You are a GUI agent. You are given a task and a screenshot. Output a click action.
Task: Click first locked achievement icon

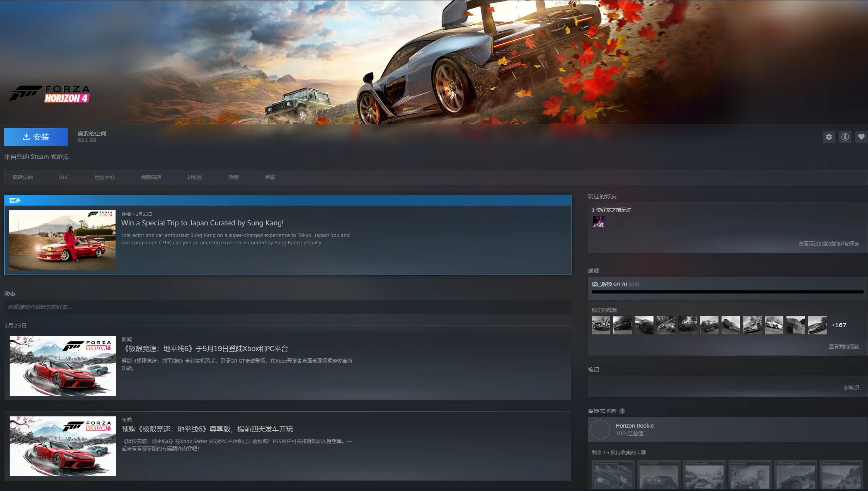coord(601,325)
